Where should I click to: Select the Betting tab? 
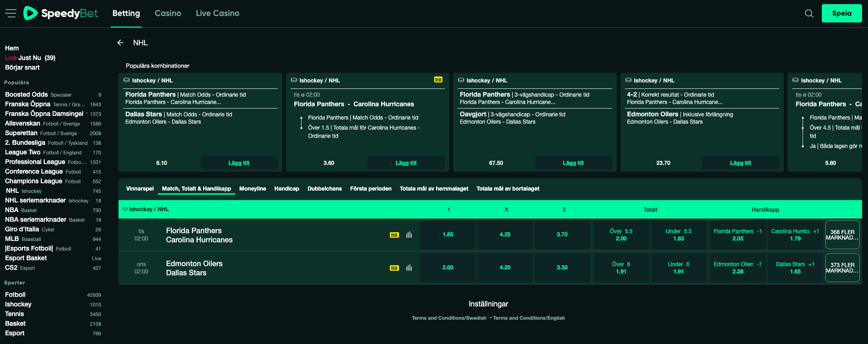coord(126,13)
